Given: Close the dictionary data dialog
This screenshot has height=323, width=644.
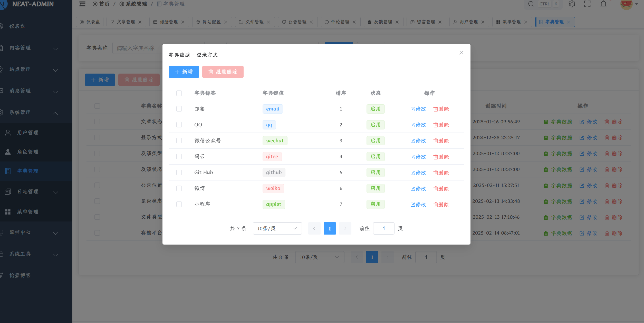Looking at the screenshot, I should 461,53.
